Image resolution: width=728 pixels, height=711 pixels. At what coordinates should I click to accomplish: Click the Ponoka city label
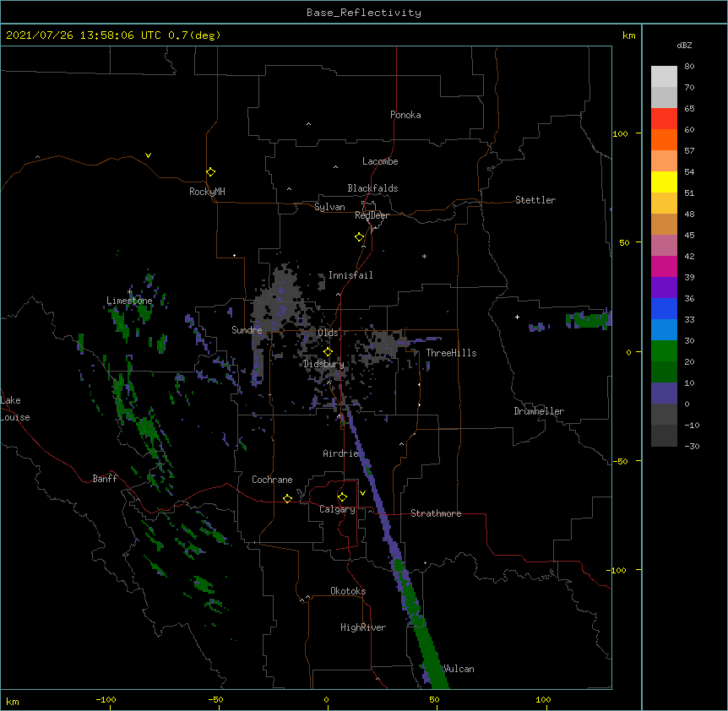pyautogui.click(x=405, y=115)
